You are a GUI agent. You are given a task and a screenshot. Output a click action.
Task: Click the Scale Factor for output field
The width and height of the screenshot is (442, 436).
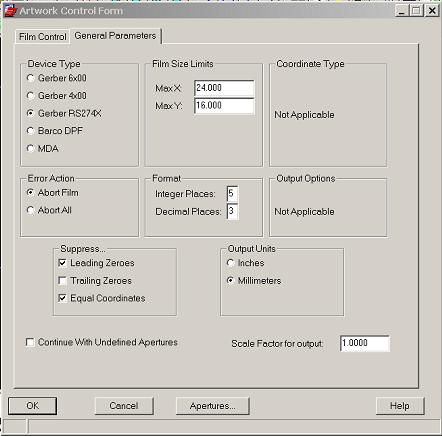365,343
